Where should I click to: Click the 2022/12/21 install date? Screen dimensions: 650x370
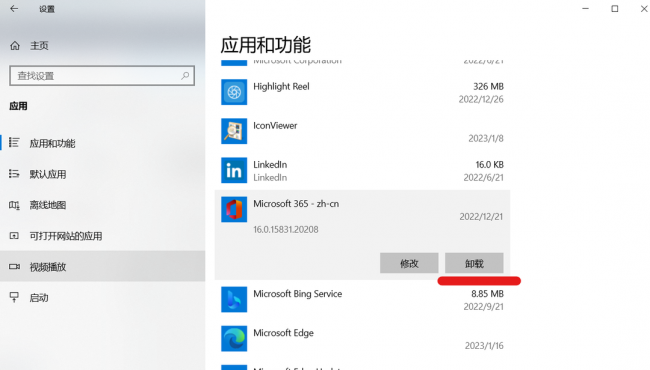click(x=481, y=217)
